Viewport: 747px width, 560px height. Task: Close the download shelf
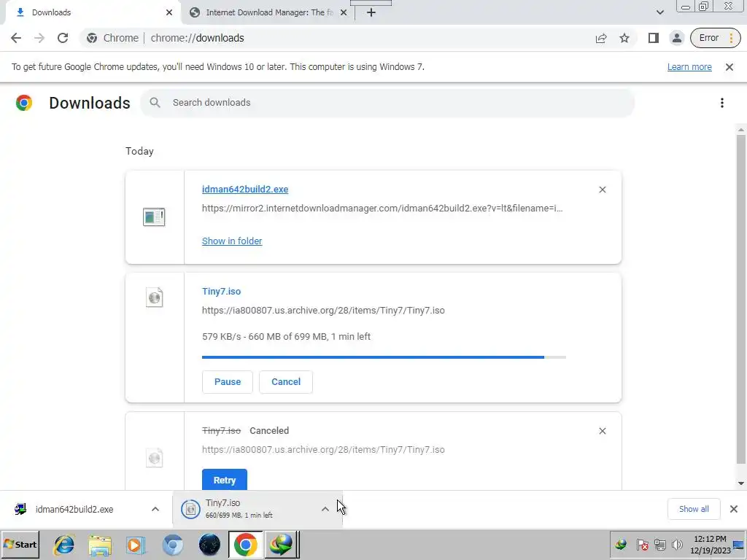pos(734,509)
